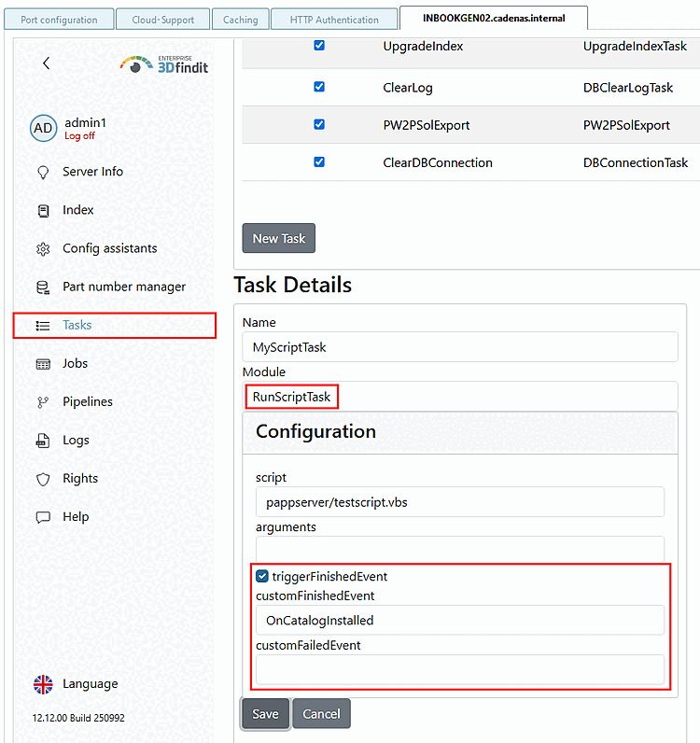Image resolution: width=700 pixels, height=743 pixels.
Task: Uncheck the UpgradeIndex task checkbox
Action: [x=319, y=46]
